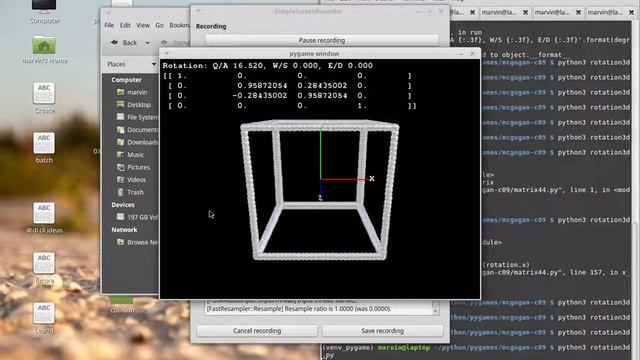
Task: Open Browse Network icon in sidebar
Action: (120, 242)
